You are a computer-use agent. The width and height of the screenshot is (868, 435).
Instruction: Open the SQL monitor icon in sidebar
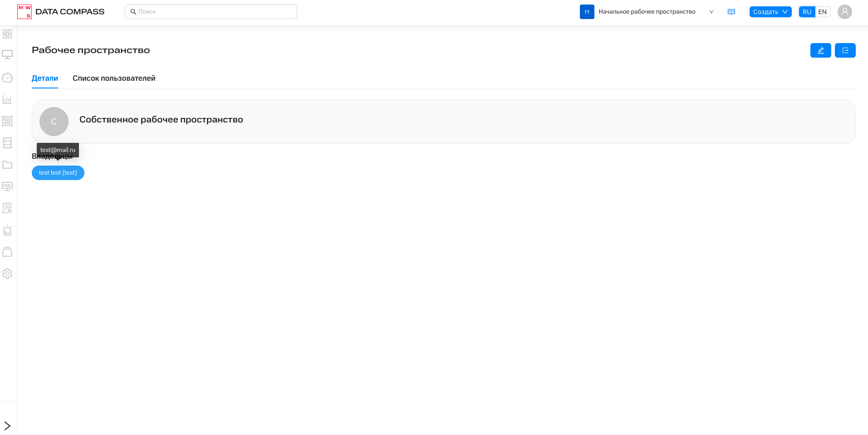(7, 186)
